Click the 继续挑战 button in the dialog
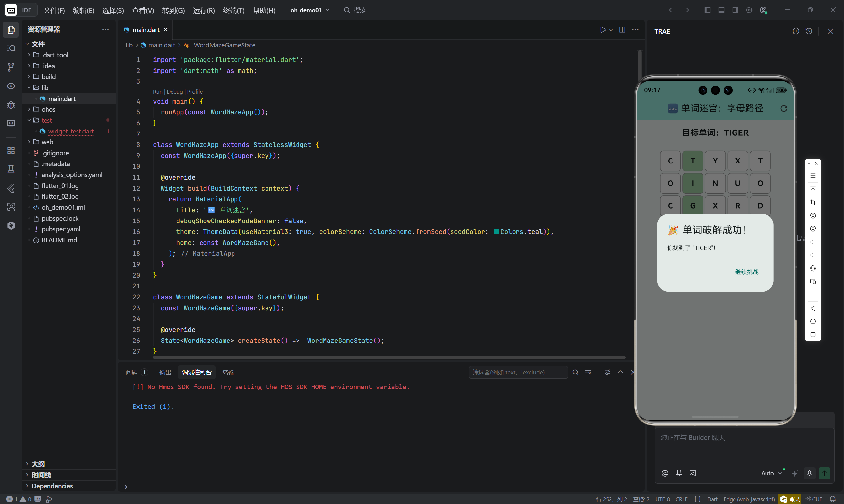 [746, 272]
